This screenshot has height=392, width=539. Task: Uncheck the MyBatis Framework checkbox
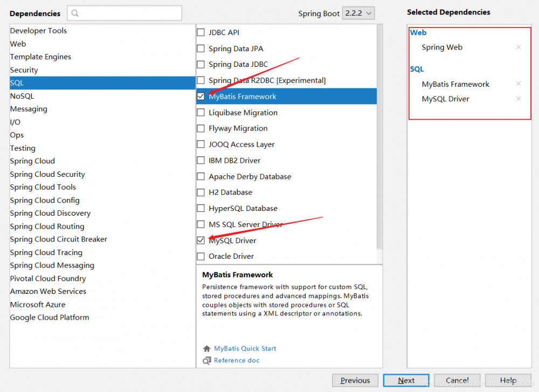(x=201, y=97)
